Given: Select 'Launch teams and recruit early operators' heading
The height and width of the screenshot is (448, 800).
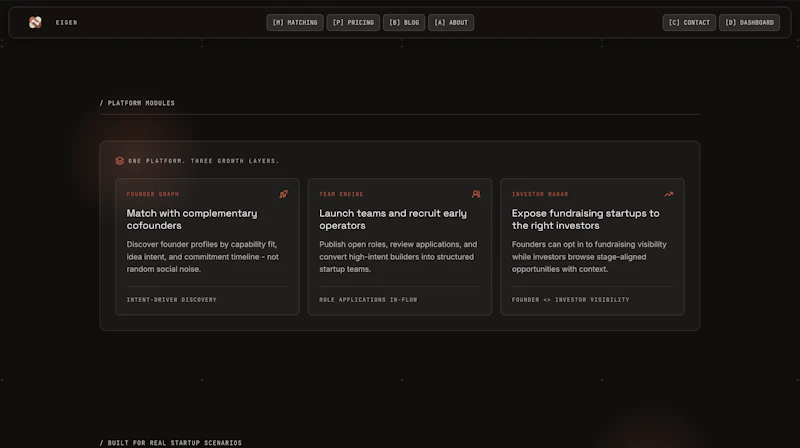Looking at the screenshot, I should tap(393, 219).
